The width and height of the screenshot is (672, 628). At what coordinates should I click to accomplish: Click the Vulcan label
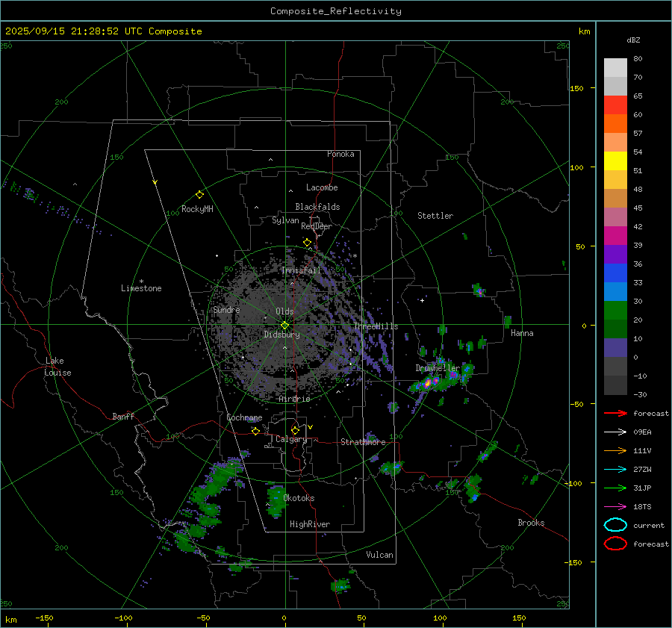[x=380, y=555]
